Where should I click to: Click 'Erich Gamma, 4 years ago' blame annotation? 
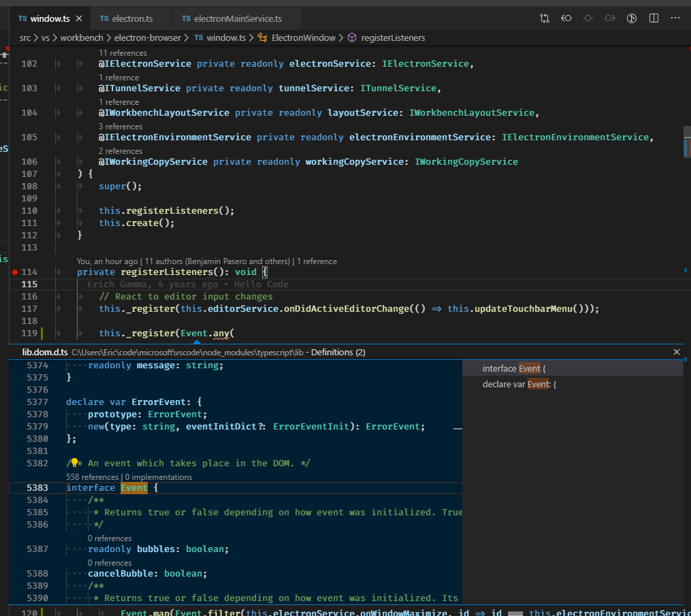pyautogui.click(x=152, y=285)
